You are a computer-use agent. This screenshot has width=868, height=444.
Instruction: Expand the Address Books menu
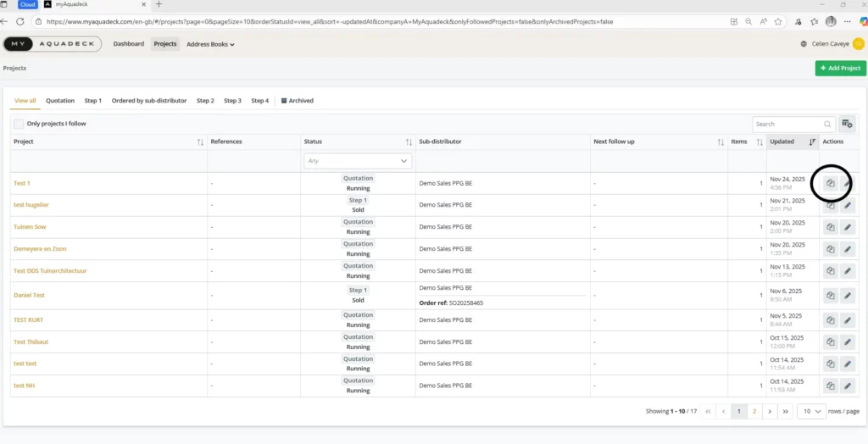(210, 44)
